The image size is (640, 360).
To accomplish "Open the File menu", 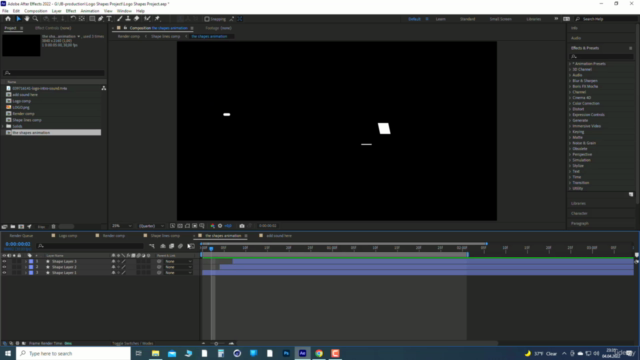I will coord(5,11).
